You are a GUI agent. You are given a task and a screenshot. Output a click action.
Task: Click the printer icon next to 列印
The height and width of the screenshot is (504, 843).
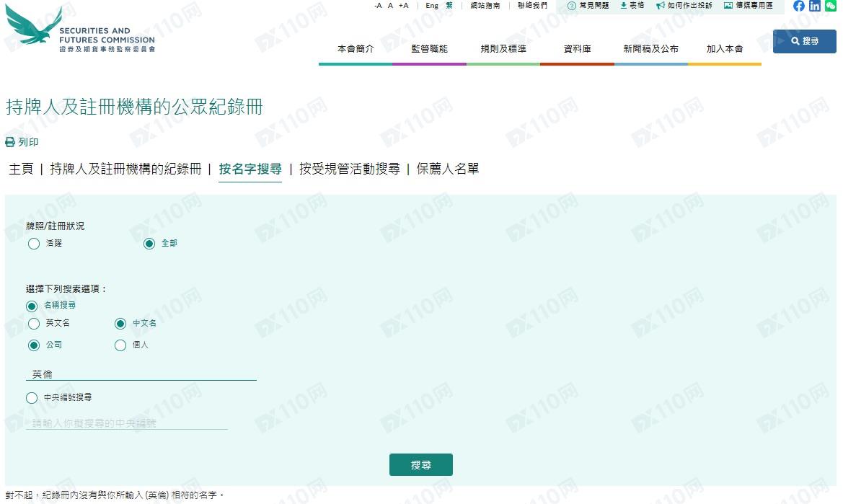(10, 142)
